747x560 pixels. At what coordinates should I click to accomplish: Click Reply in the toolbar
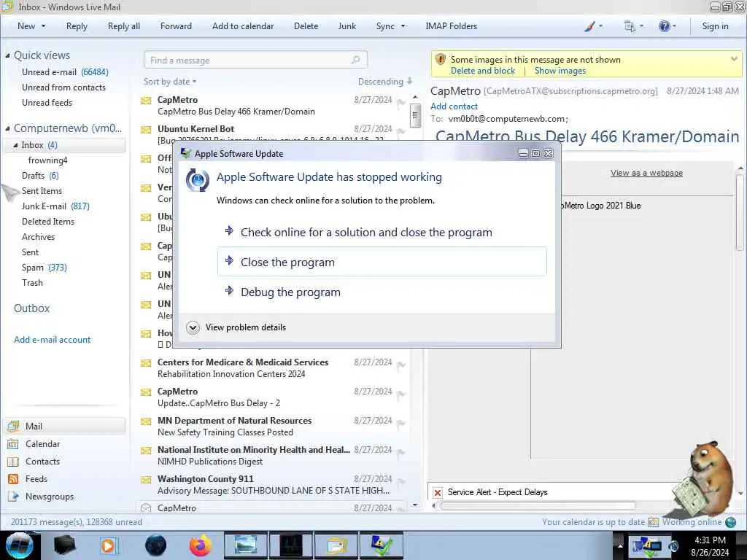[x=77, y=26]
